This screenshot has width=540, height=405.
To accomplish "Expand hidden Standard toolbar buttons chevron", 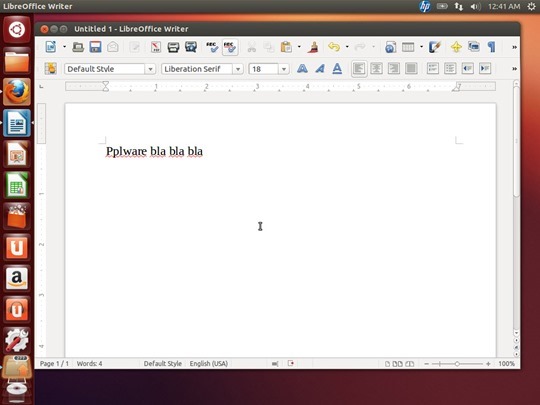I will click(514, 47).
